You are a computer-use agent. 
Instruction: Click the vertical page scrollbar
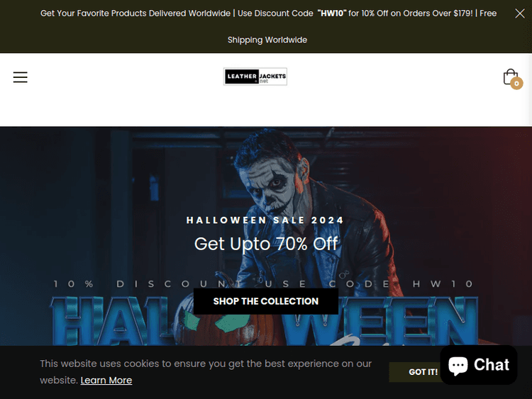point(530,199)
